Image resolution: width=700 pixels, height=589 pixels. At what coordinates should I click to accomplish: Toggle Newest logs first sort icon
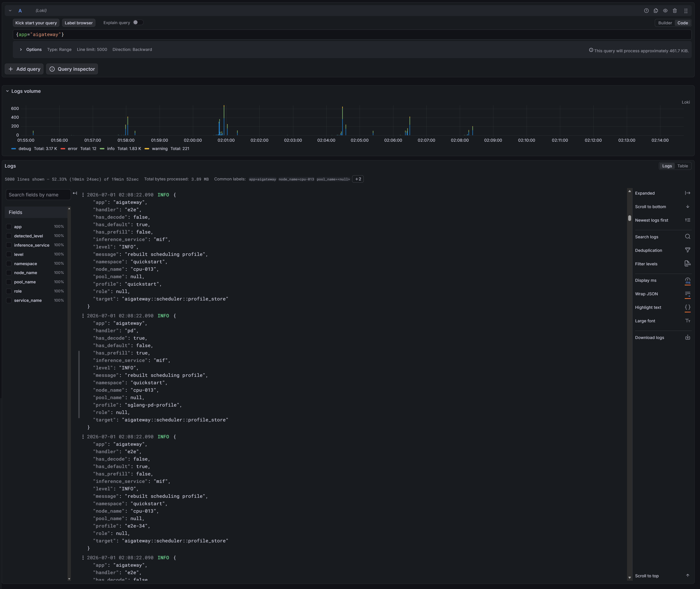coord(688,220)
